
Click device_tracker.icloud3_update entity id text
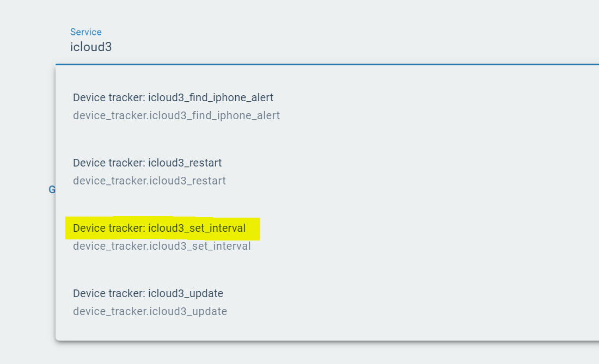tap(150, 311)
